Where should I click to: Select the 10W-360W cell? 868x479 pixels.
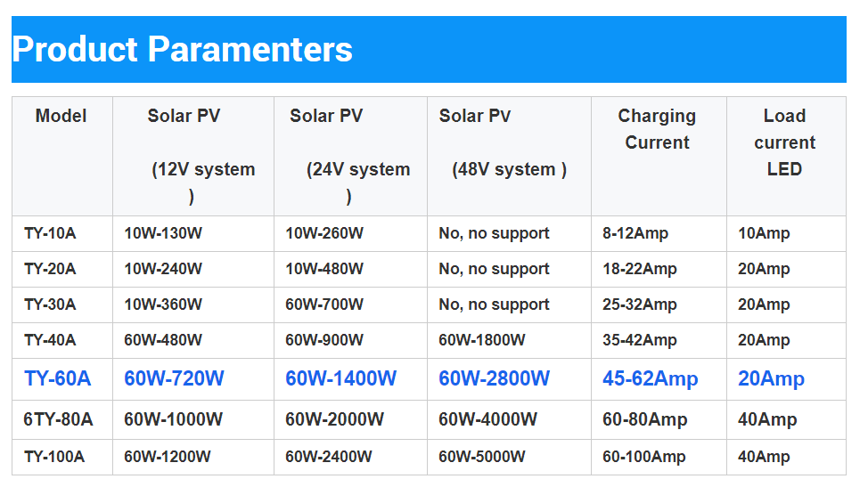163,304
